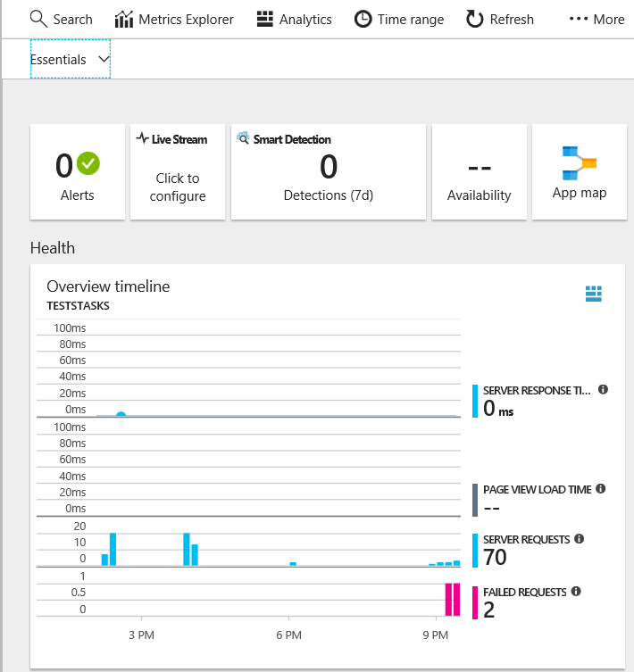Open the Alerts tile
This screenshot has height=672, width=634.
coord(77,172)
